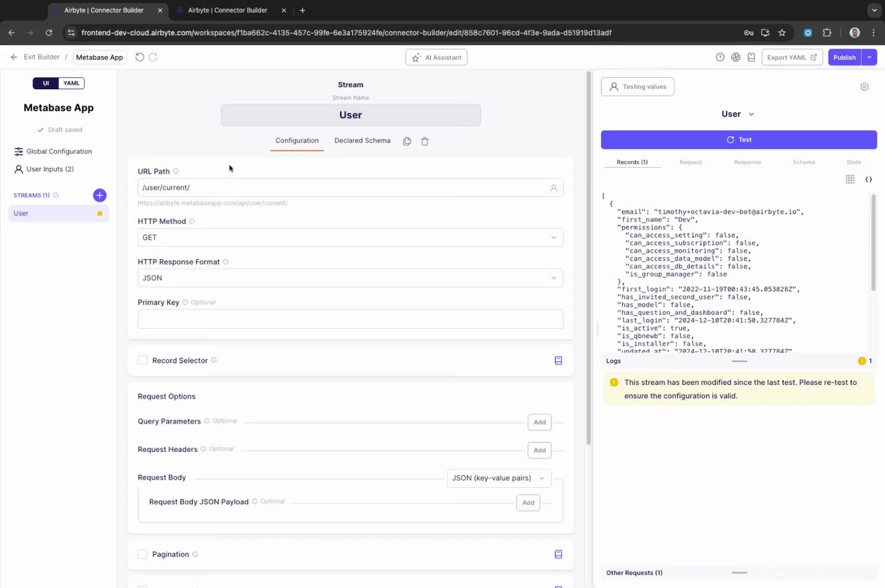Click Export YAML button
Viewport: 885px width, 588px height.
(792, 57)
